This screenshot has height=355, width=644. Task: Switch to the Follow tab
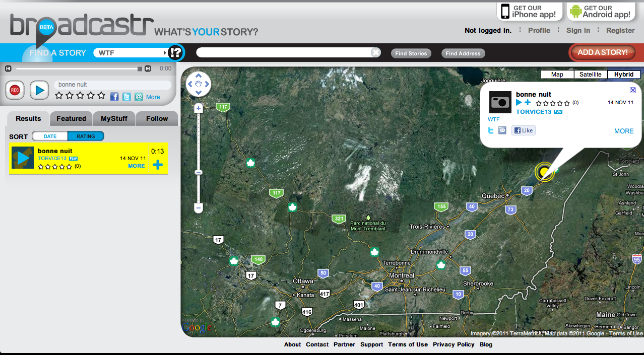(157, 118)
